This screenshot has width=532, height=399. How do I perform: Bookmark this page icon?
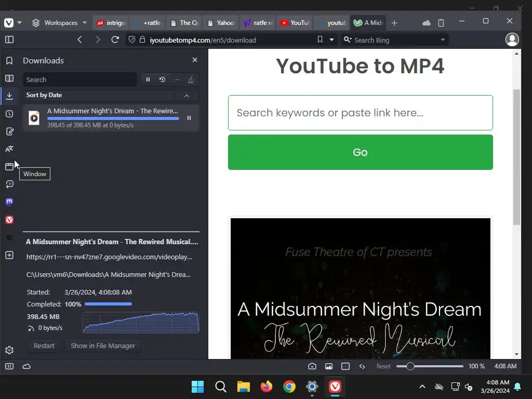(320, 39)
